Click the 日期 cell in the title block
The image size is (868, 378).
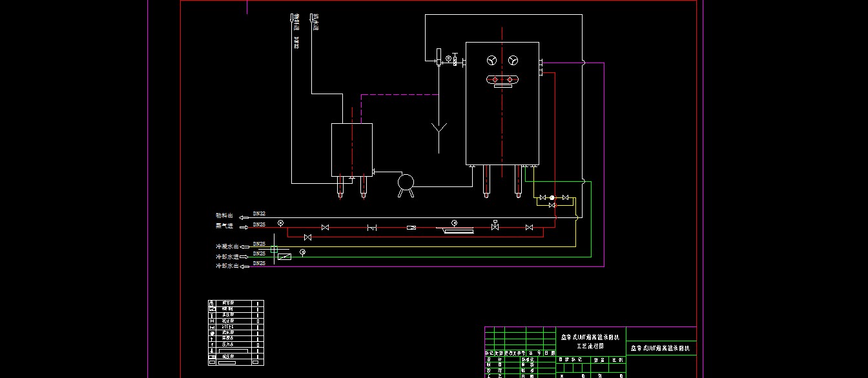[x=550, y=353]
